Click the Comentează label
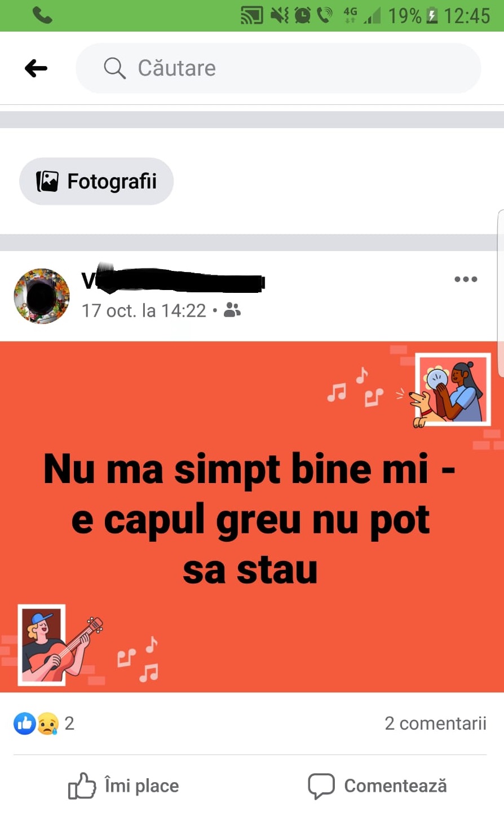504x816 pixels. coord(395,786)
